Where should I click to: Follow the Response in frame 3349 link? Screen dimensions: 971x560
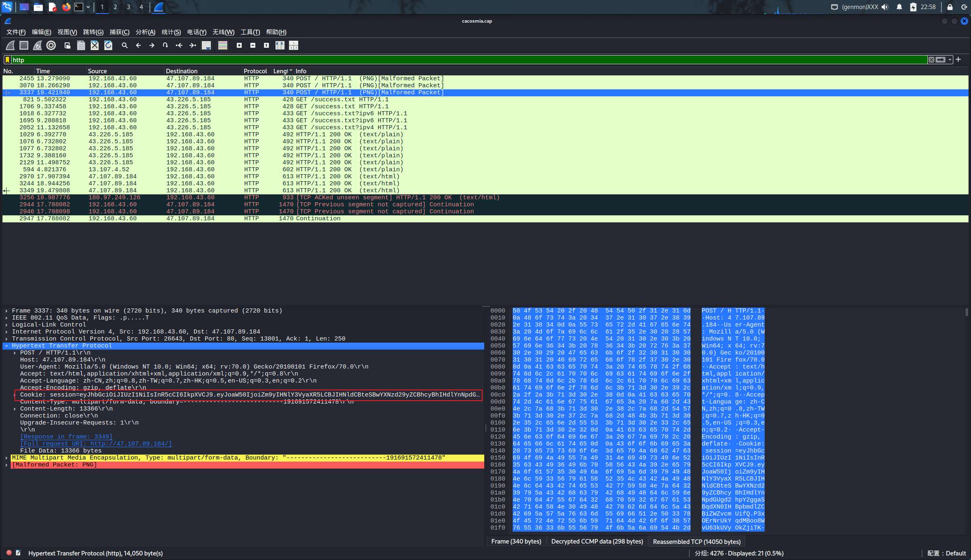pos(66,436)
